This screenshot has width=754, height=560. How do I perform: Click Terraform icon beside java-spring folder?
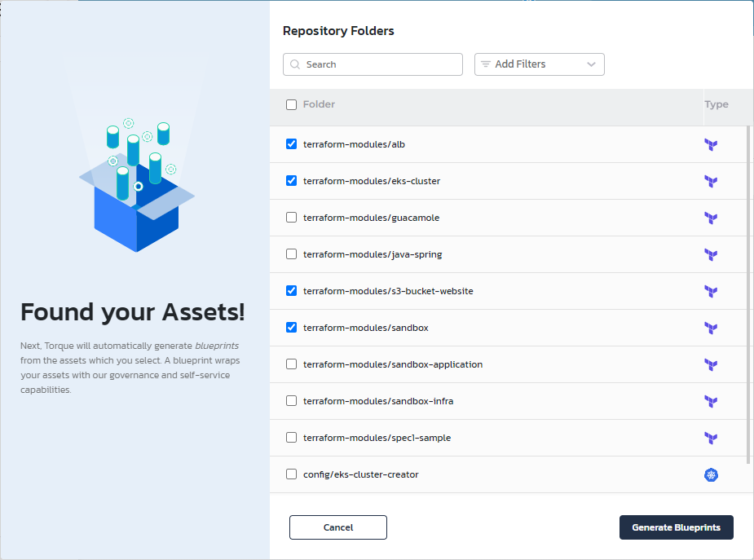click(711, 255)
